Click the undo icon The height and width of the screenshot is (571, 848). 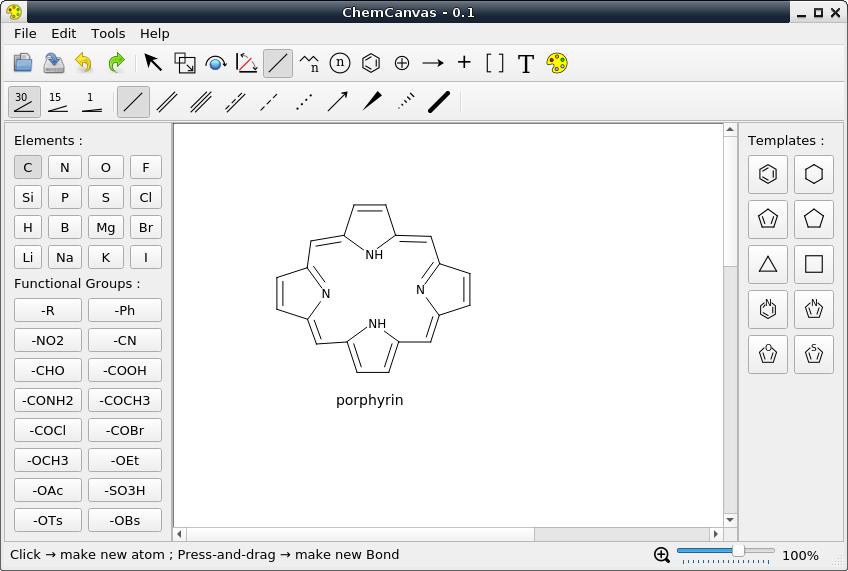tap(84, 63)
